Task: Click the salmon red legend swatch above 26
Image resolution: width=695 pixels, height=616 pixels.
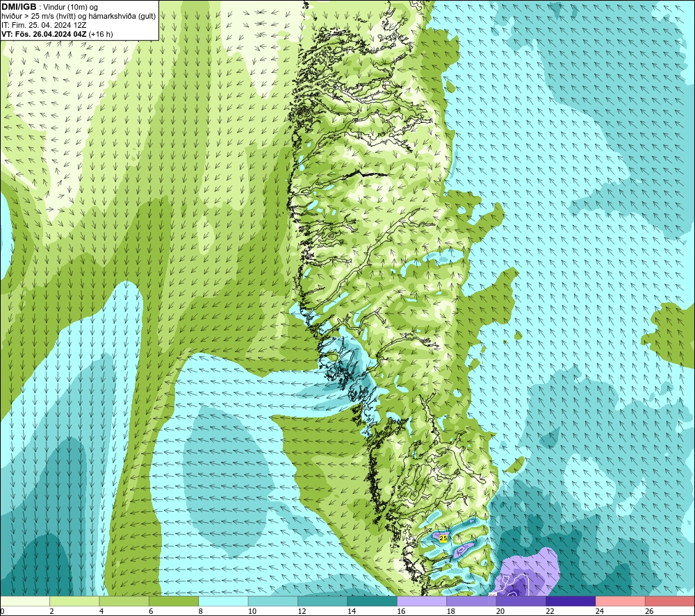Action: click(x=670, y=601)
